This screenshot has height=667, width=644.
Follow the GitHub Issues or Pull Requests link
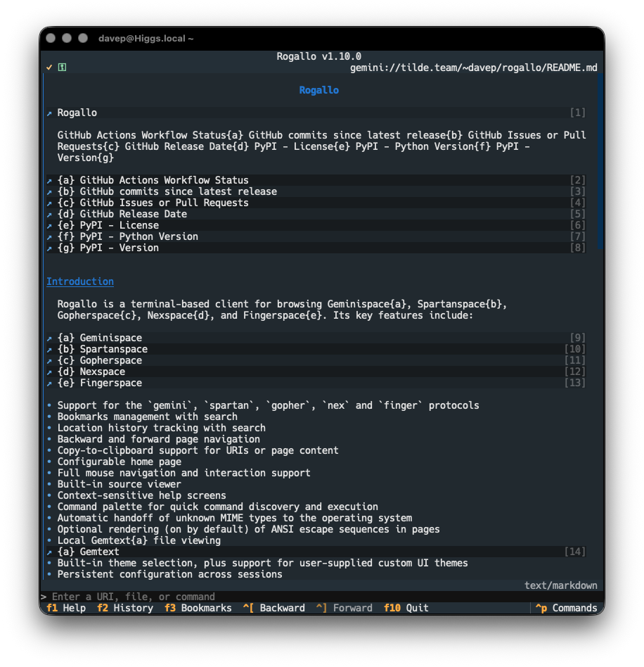click(x=316, y=203)
